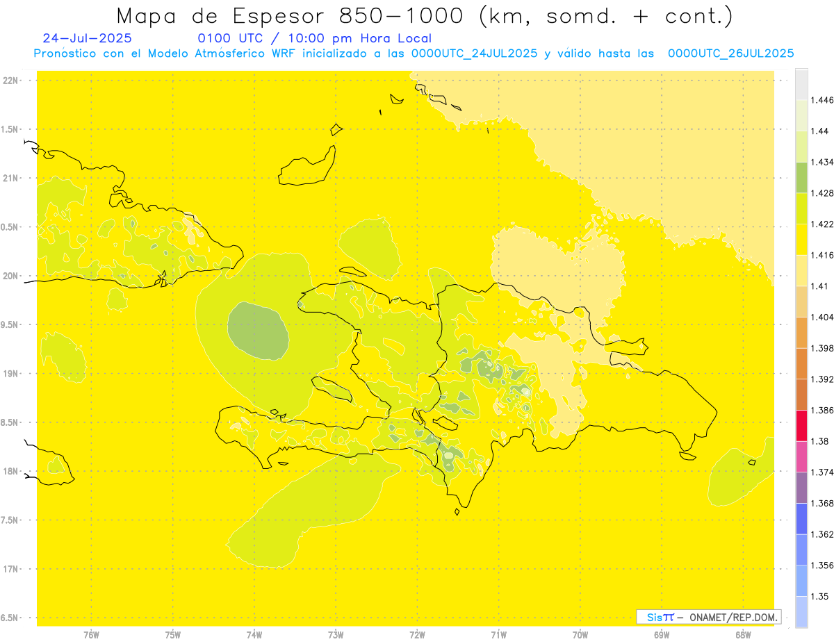The width and height of the screenshot is (834, 644).
Task: Select the bright yellow legend swatch between 1.416 and 1.422
Action: [x=801, y=240]
